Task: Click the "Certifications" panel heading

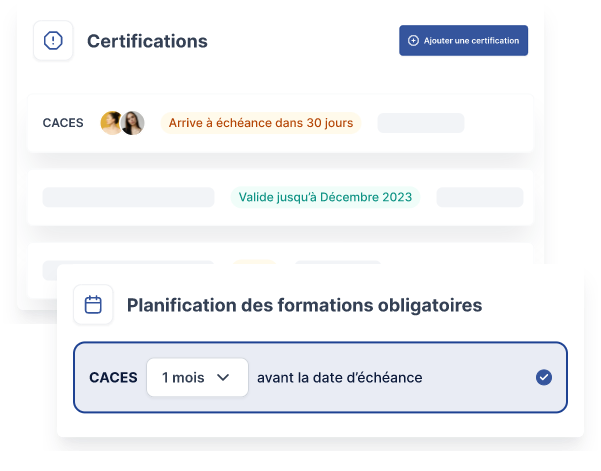Action: tap(147, 41)
